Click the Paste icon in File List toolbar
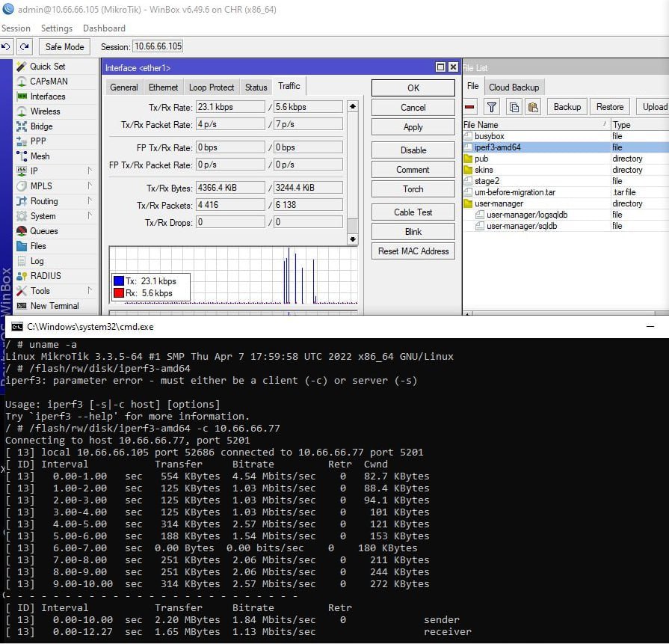The width and height of the screenshot is (669, 644). pyautogui.click(x=533, y=107)
